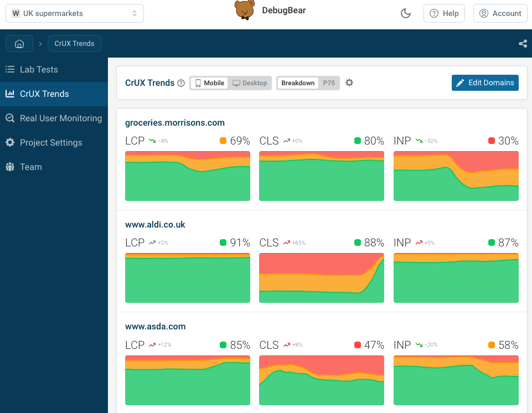Image resolution: width=532 pixels, height=413 pixels.
Task: Toggle dark mode moon icon
Action: pyautogui.click(x=405, y=13)
